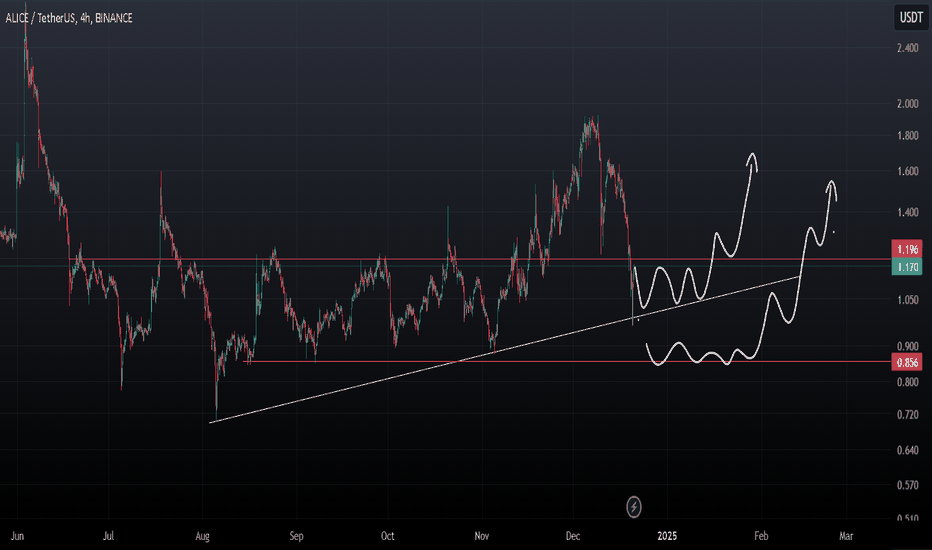Click the lightning bolt event icon

click(x=634, y=507)
